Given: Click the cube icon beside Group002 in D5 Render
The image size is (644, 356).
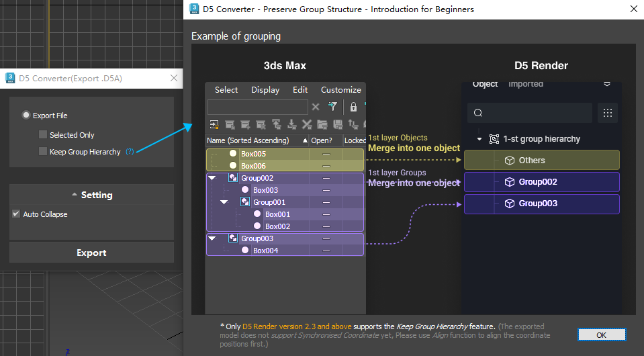Looking at the screenshot, I should coord(509,182).
